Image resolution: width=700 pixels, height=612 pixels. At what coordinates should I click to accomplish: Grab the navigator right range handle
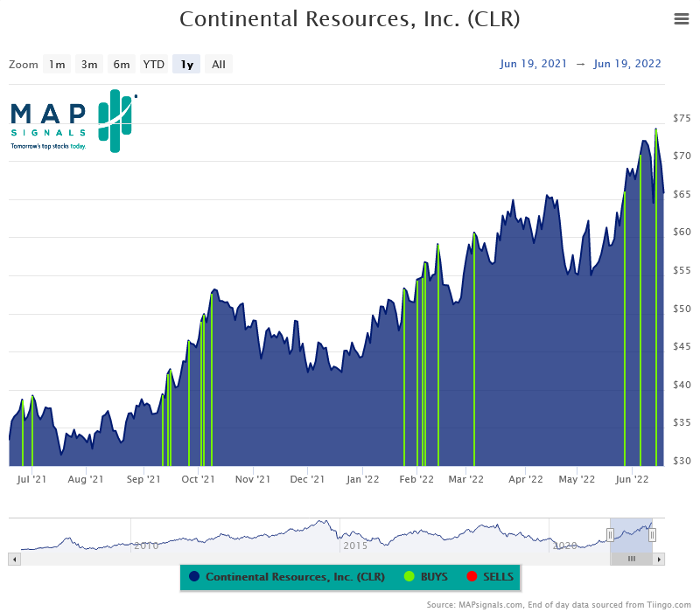652,534
